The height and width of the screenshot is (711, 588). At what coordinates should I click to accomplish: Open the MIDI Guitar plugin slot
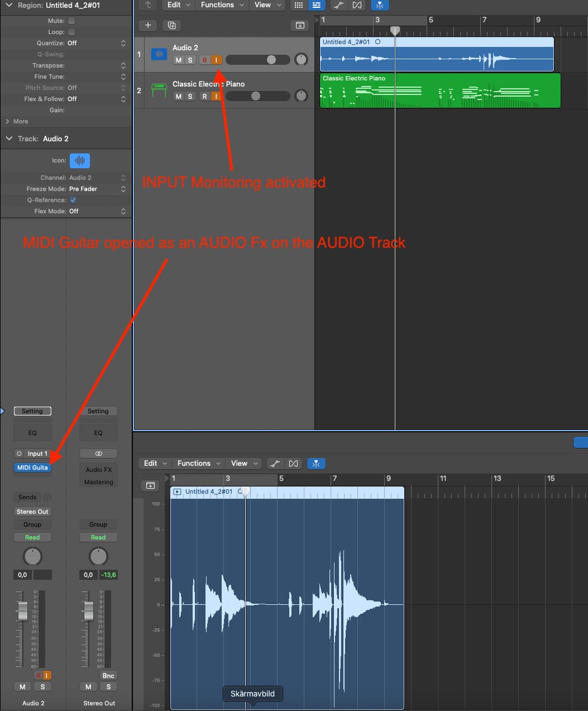(x=32, y=467)
